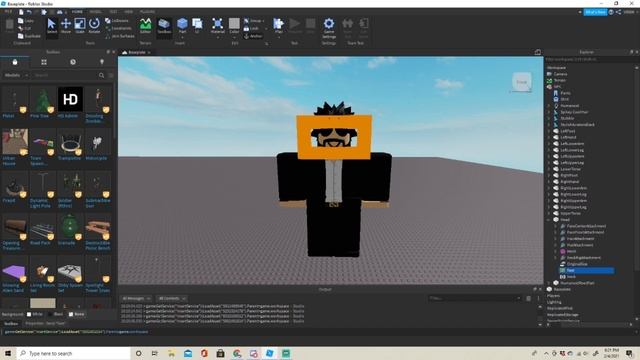This screenshot has height=360, width=640.
Task: Open File Explorer from the taskbar
Action: coord(171,353)
